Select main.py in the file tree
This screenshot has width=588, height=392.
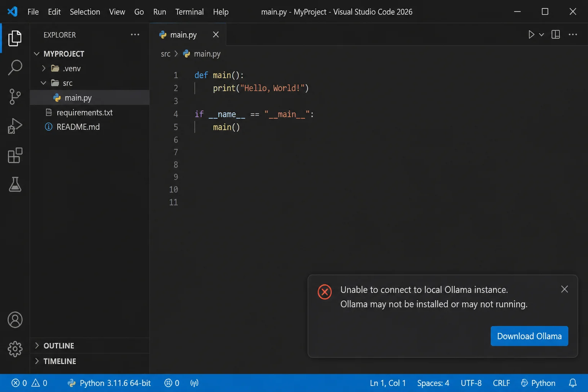pyautogui.click(x=90, y=97)
